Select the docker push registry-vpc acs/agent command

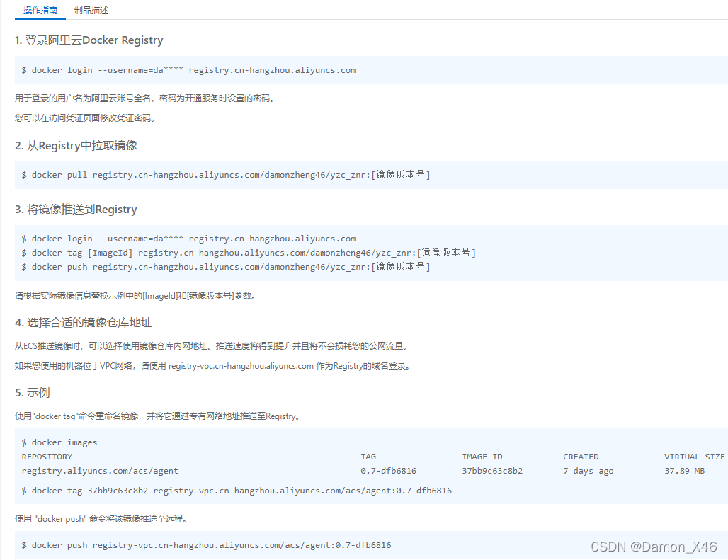[206, 546]
